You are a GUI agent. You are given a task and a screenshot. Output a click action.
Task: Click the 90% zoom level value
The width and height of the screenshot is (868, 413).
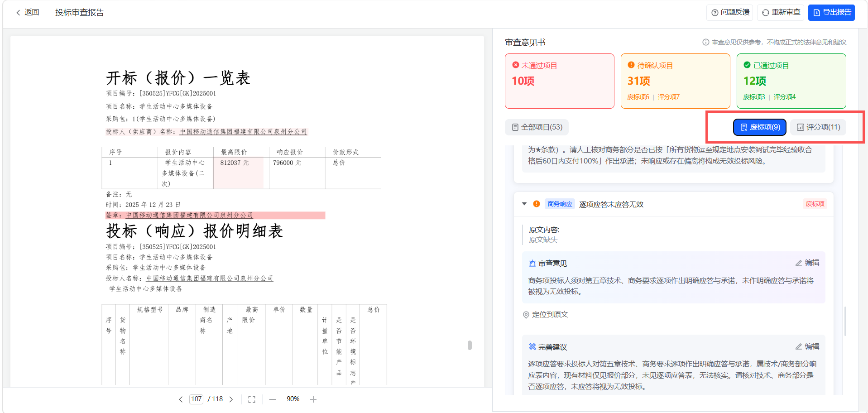pyautogui.click(x=293, y=399)
